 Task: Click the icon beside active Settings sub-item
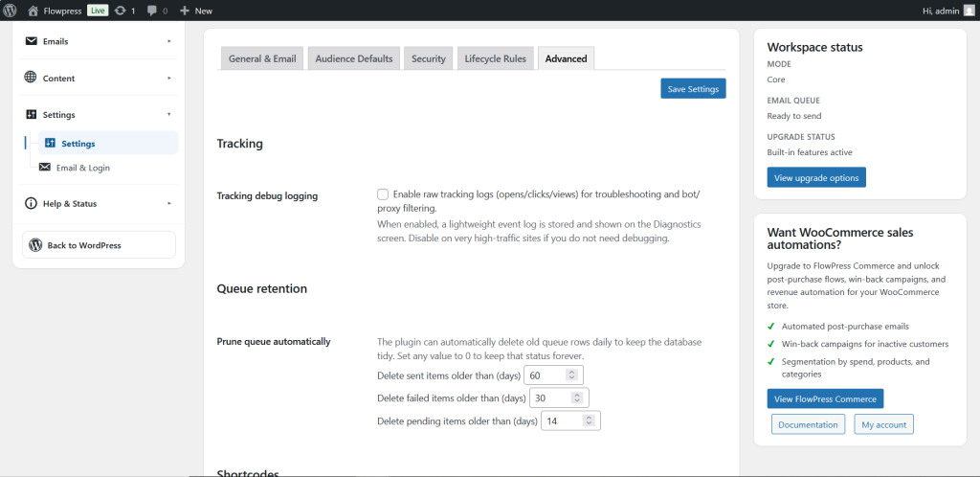pyautogui.click(x=51, y=143)
